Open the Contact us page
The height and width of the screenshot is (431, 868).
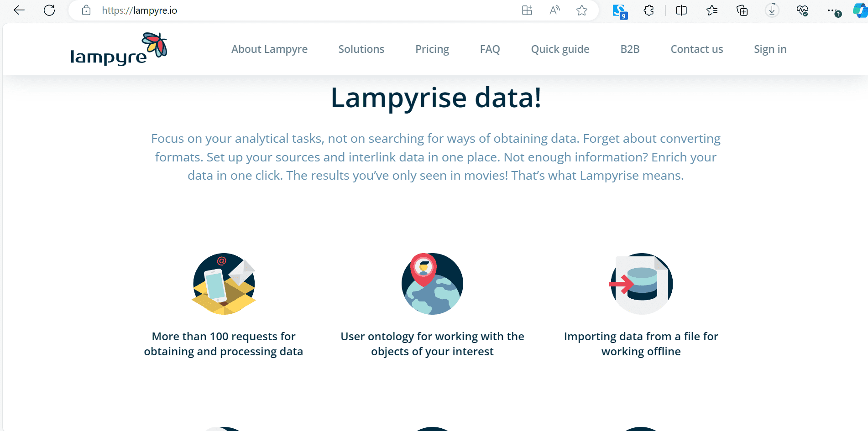point(697,49)
